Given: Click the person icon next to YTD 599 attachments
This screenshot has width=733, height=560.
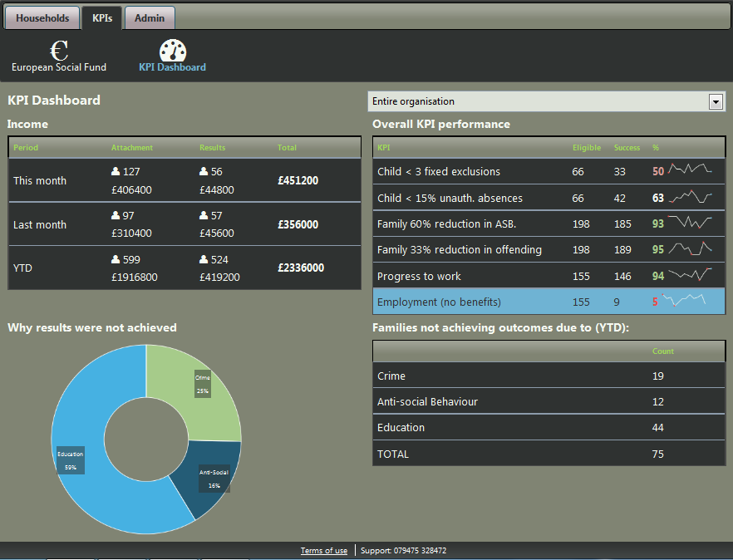Looking at the screenshot, I should (116, 258).
